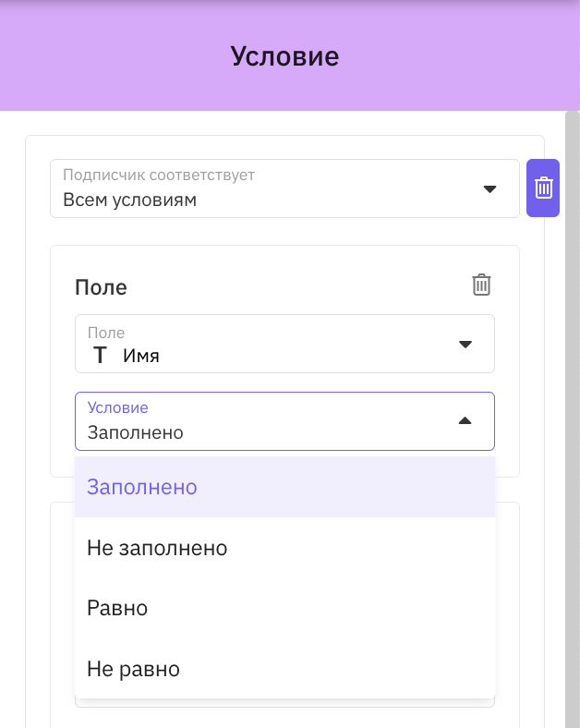
Task: Click the T text-type icon beside Имя
Action: click(x=100, y=355)
